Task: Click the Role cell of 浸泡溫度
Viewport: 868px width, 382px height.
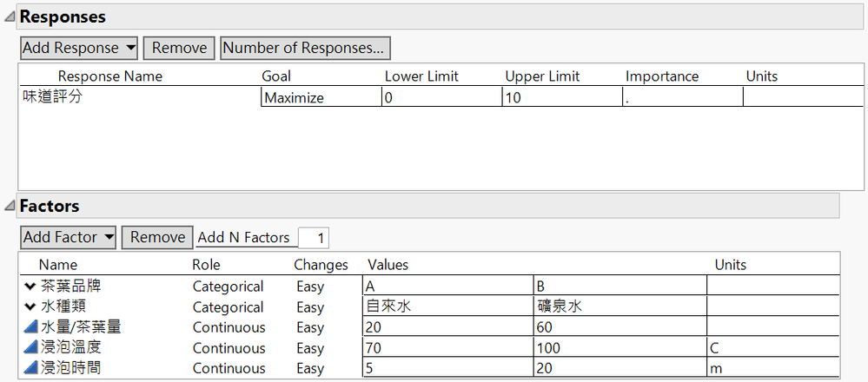Action: 229,348
